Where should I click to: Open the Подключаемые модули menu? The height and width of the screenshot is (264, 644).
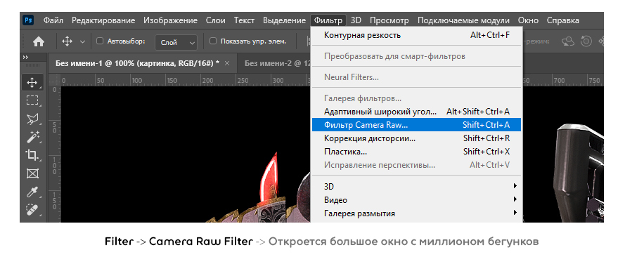tap(464, 20)
